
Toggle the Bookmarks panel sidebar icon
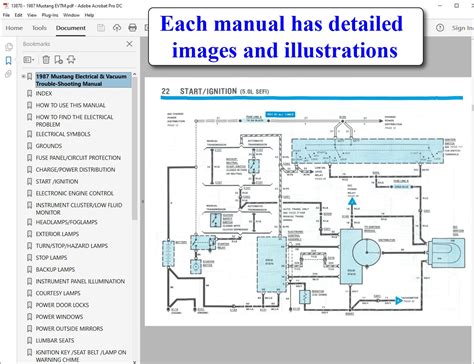pos(9,60)
